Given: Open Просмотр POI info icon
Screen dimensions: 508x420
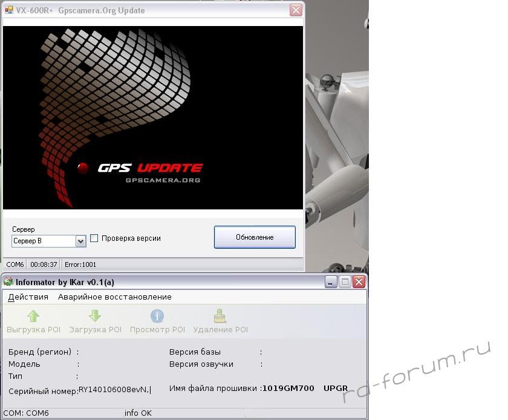Looking at the screenshot, I should 157,316.
